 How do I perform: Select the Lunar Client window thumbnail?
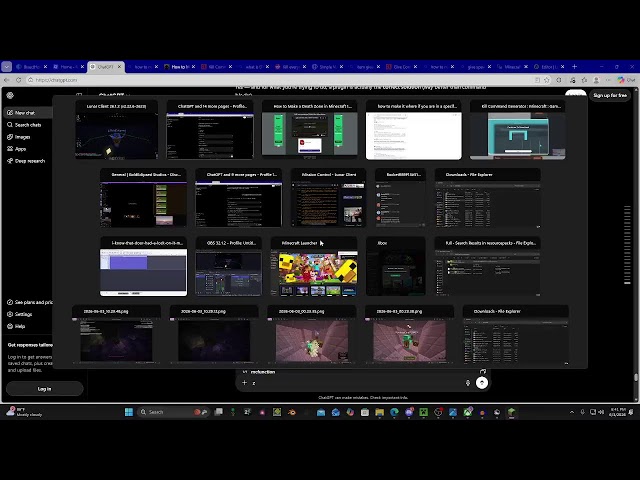(x=116, y=130)
